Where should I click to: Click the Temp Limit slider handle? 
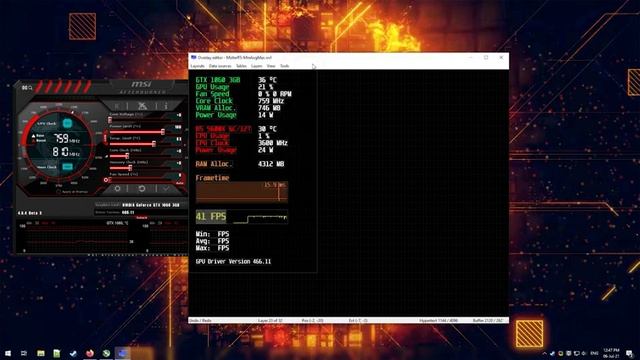(x=154, y=144)
